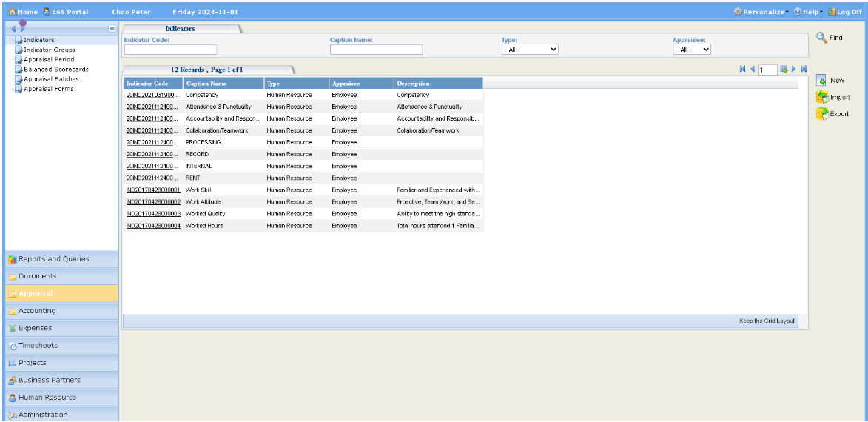Open Accountability and Respon... indicator code link
The height and width of the screenshot is (422, 868).
coord(153,118)
